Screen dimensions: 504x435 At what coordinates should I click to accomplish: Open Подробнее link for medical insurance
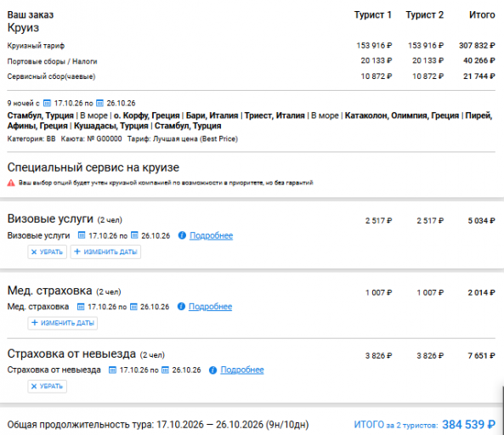click(x=210, y=307)
